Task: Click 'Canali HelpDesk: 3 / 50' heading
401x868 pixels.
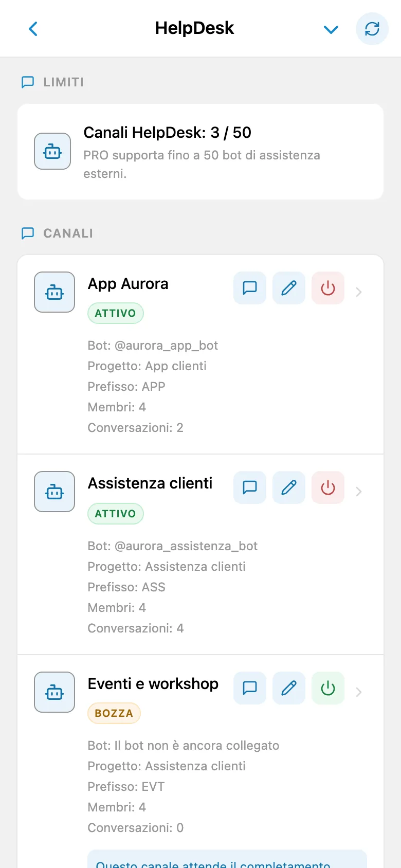Action: tap(168, 133)
